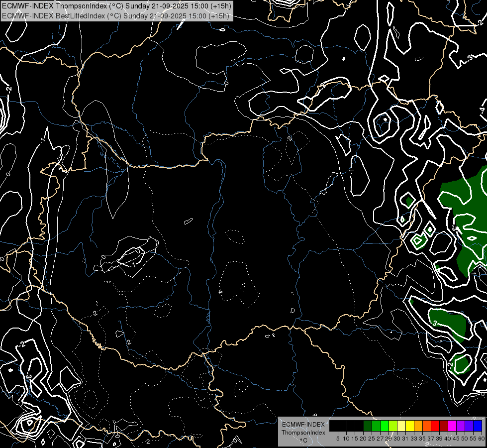This screenshot has width=487, height=448.
Task: Click the pale yellow 30–31 legend swatch
Action: [x=401, y=426]
